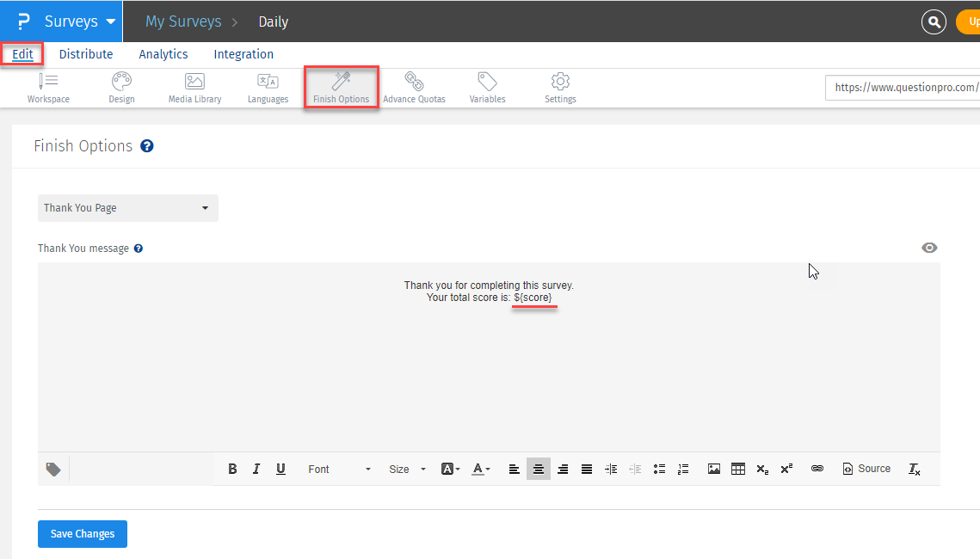Insert an image in the message editor
This screenshot has width=980, height=559.
point(713,469)
